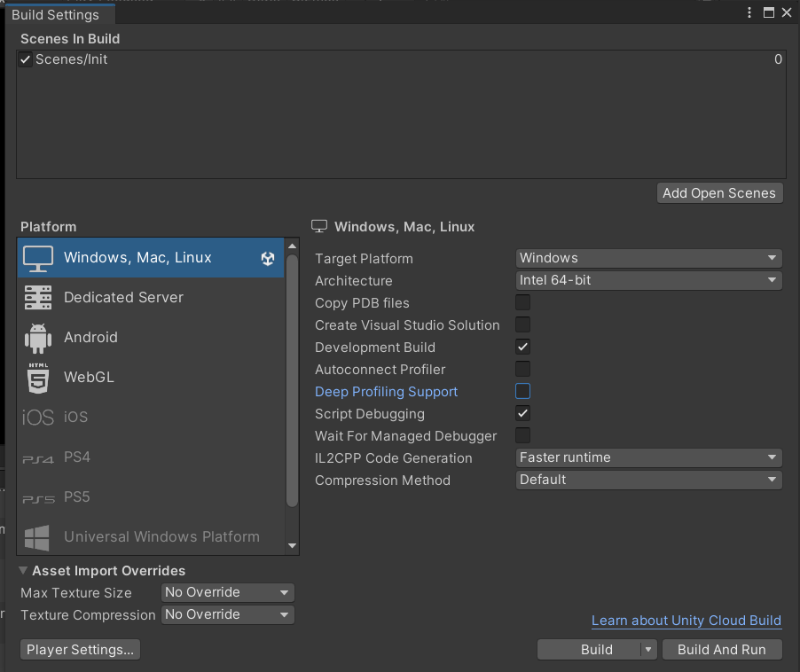The height and width of the screenshot is (672, 800).
Task: Enable Autoconnect Profiler checkbox
Action: (522, 369)
